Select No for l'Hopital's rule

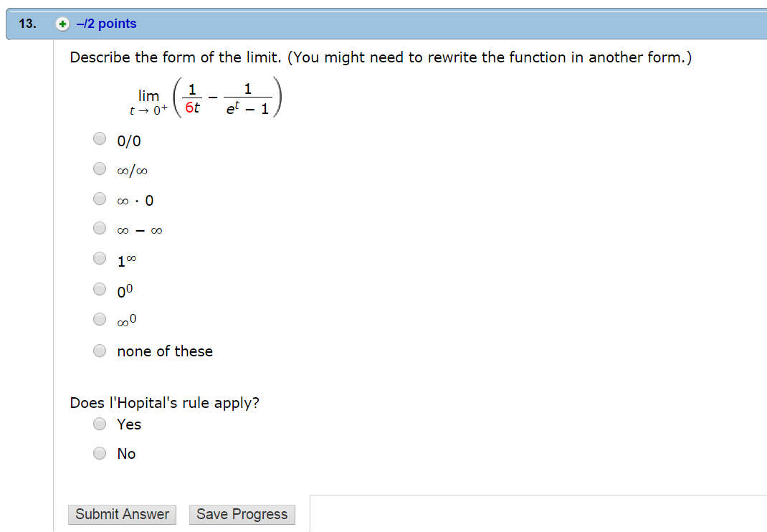pyautogui.click(x=100, y=452)
